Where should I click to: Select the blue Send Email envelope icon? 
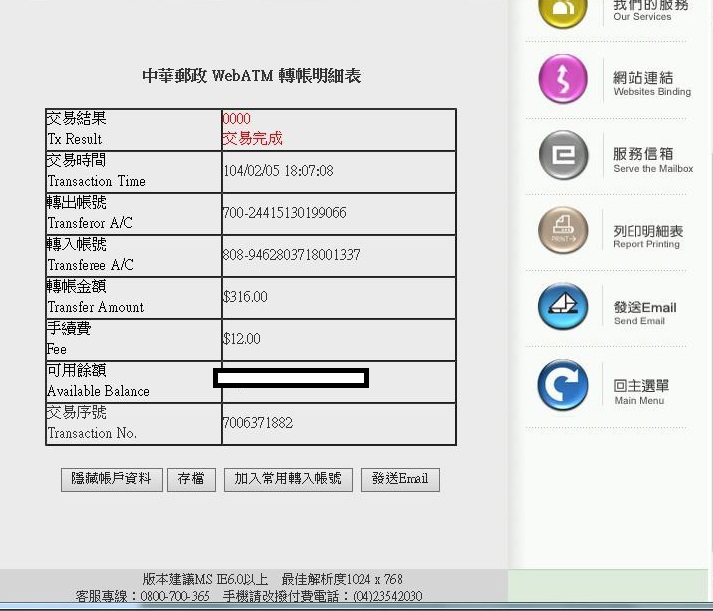click(563, 306)
